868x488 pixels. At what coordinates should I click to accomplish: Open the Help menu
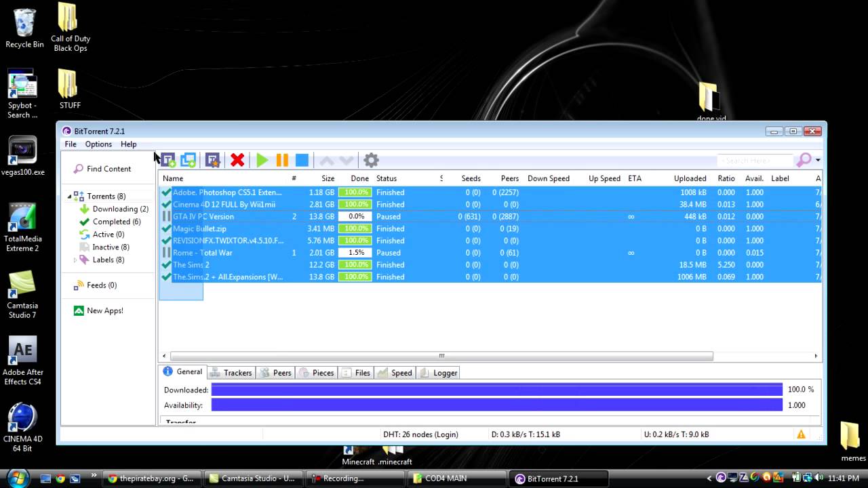(129, 144)
